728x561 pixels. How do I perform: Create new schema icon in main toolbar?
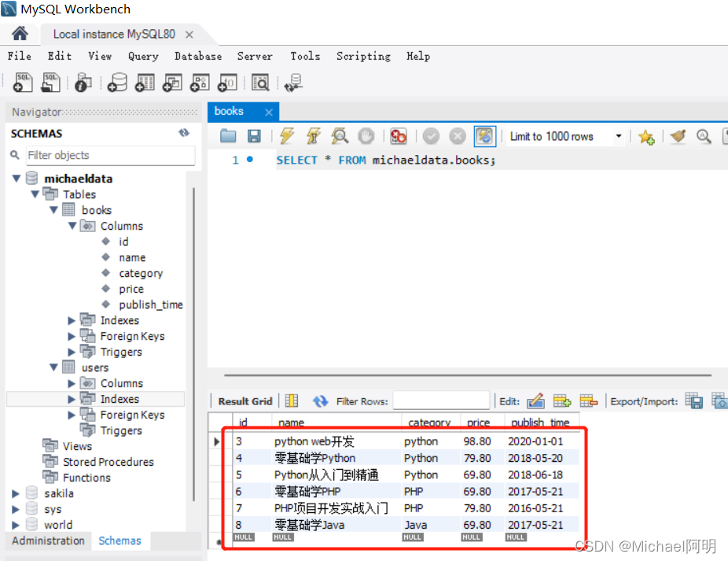pyautogui.click(x=117, y=83)
